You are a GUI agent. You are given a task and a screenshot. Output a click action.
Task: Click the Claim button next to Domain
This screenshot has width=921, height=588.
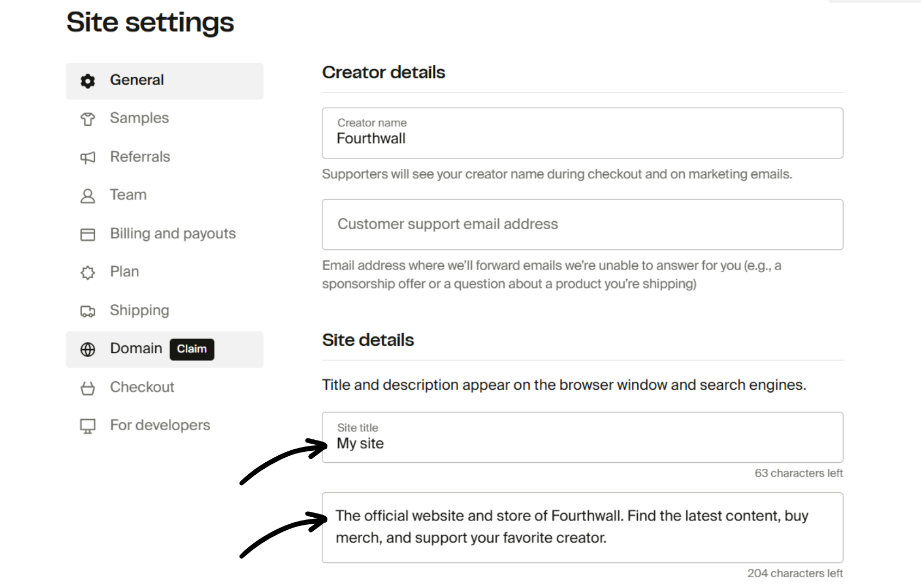point(192,349)
